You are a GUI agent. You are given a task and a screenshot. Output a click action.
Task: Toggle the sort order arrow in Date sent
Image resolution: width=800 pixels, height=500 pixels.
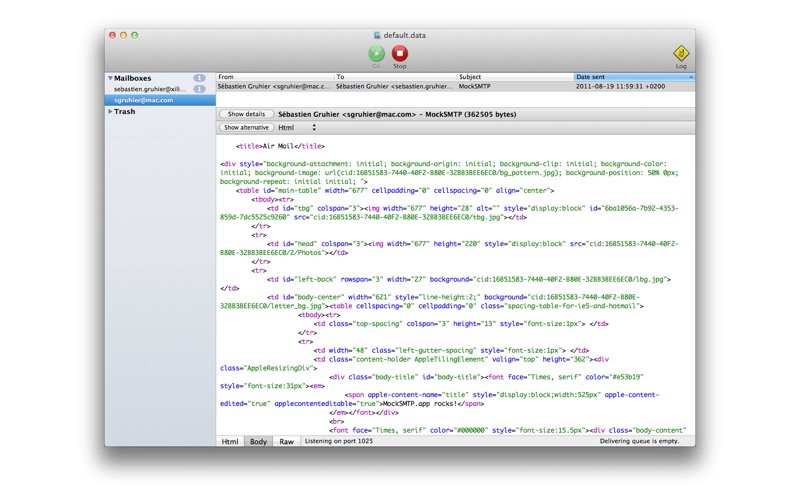(x=691, y=77)
